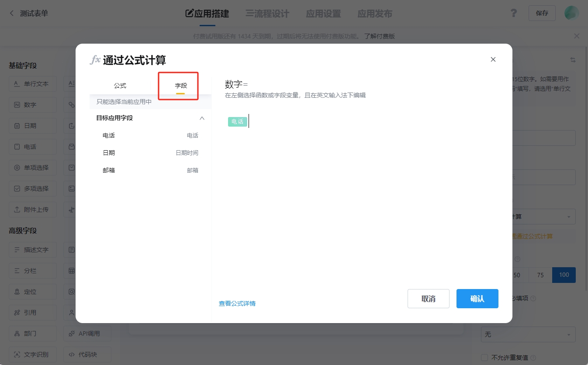Image resolution: width=588 pixels, height=365 pixels.
Task: Switch to the 公式 tab
Action: pos(120,86)
